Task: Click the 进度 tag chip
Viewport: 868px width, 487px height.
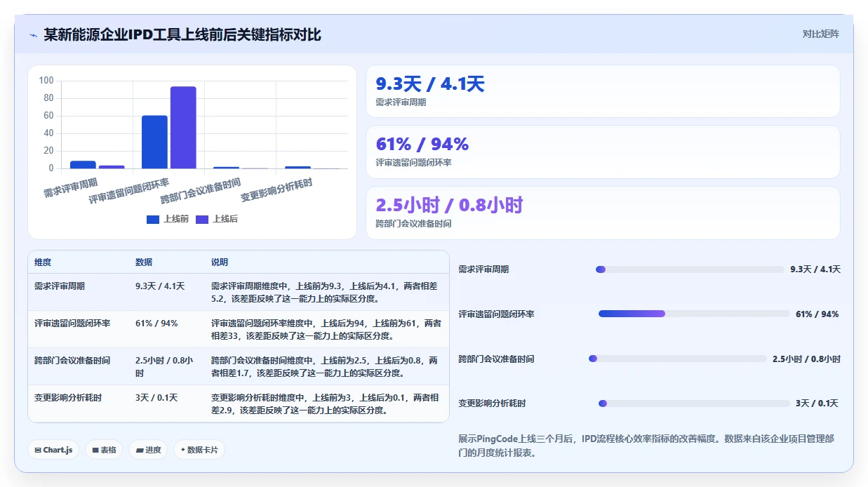Action: [148, 450]
